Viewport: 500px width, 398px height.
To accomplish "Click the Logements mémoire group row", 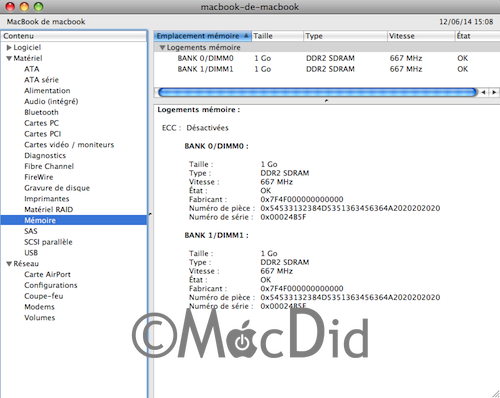I will (327, 48).
